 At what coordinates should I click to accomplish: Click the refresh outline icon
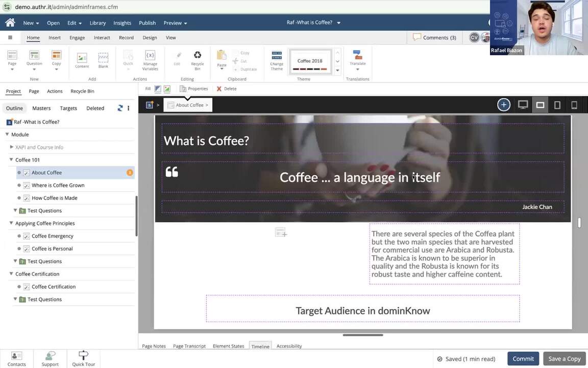click(120, 108)
